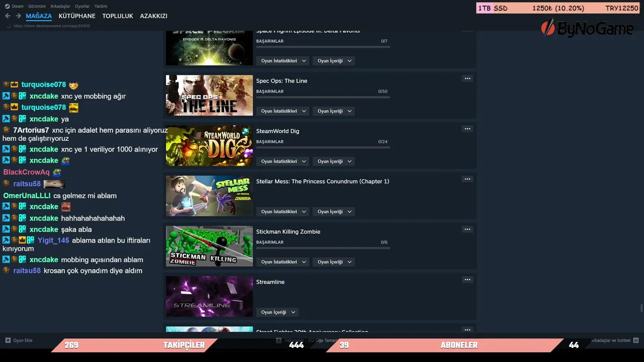Open the Görünüm menu
This screenshot has width=644, height=362.
pyautogui.click(x=37, y=6)
